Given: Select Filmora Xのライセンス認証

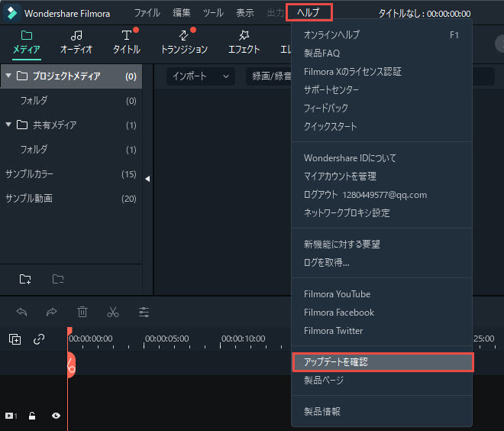Looking at the screenshot, I should coord(382,71).
